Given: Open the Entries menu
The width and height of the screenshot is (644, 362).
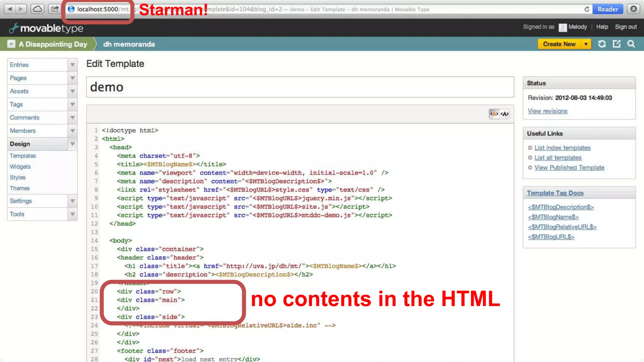Looking at the screenshot, I should (37, 65).
